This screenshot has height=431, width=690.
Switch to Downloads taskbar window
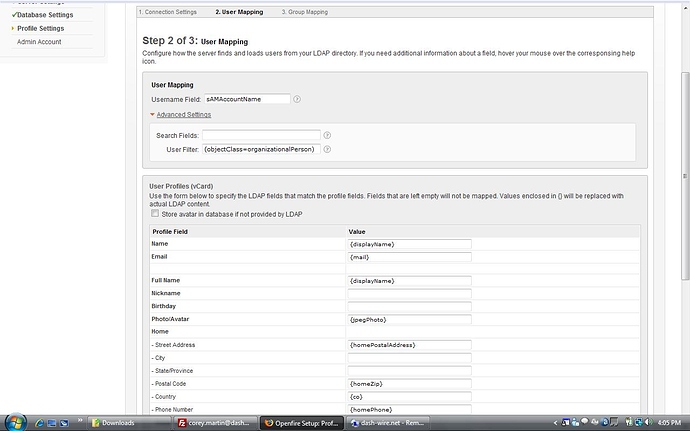[129, 423]
